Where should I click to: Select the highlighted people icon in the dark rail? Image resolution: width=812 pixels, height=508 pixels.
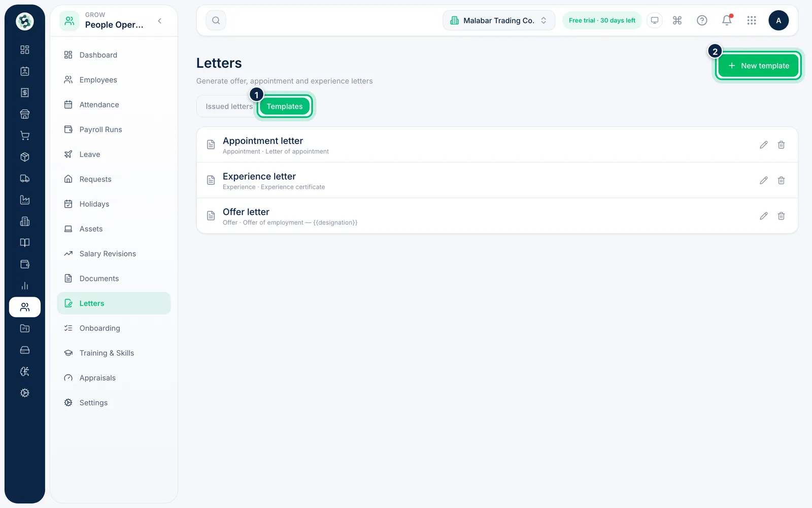24,307
